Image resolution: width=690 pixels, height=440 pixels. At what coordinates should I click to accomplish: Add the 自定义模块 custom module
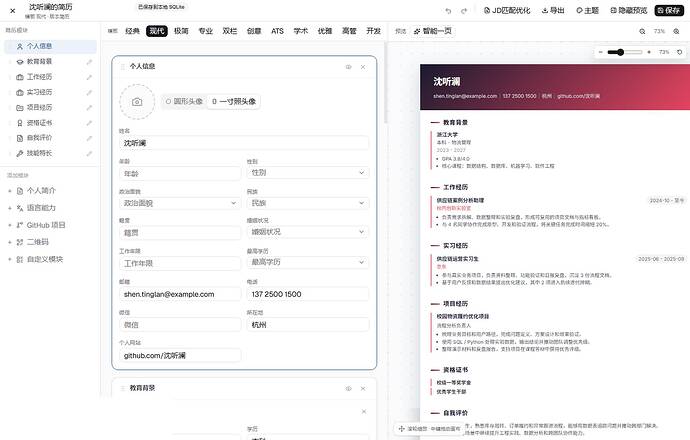(x=36, y=259)
